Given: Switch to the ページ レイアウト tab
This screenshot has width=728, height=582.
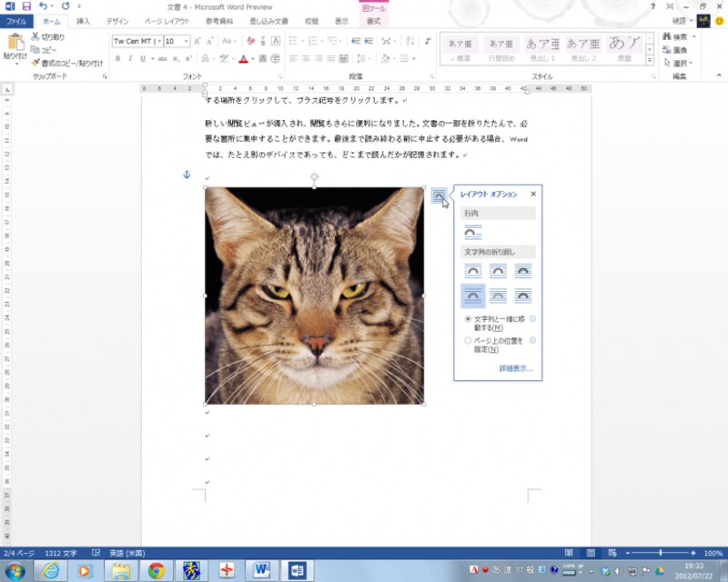Looking at the screenshot, I should 167,21.
